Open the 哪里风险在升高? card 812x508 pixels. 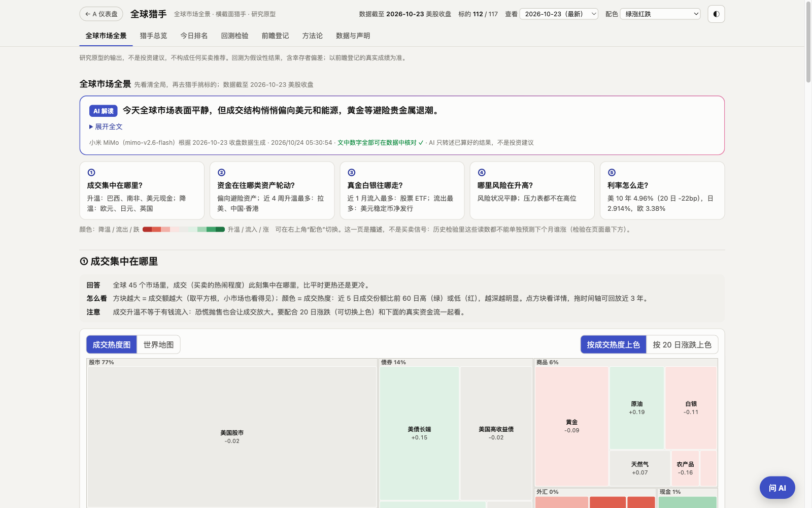(x=532, y=190)
